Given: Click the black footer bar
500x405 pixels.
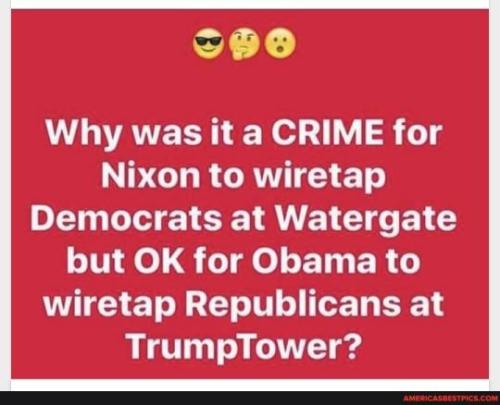Looking at the screenshot, I should pyautogui.click(x=250, y=398).
